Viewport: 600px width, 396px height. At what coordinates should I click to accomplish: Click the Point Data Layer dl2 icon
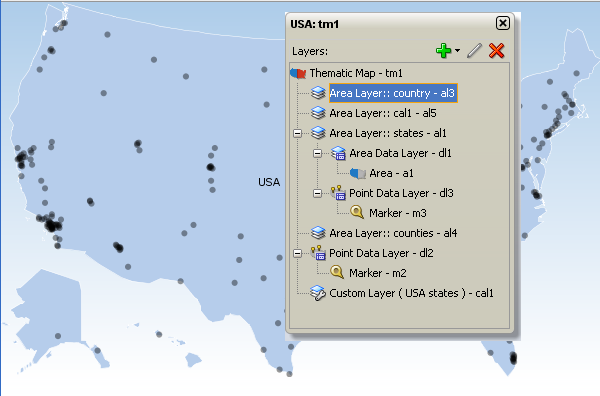click(318, 253)
